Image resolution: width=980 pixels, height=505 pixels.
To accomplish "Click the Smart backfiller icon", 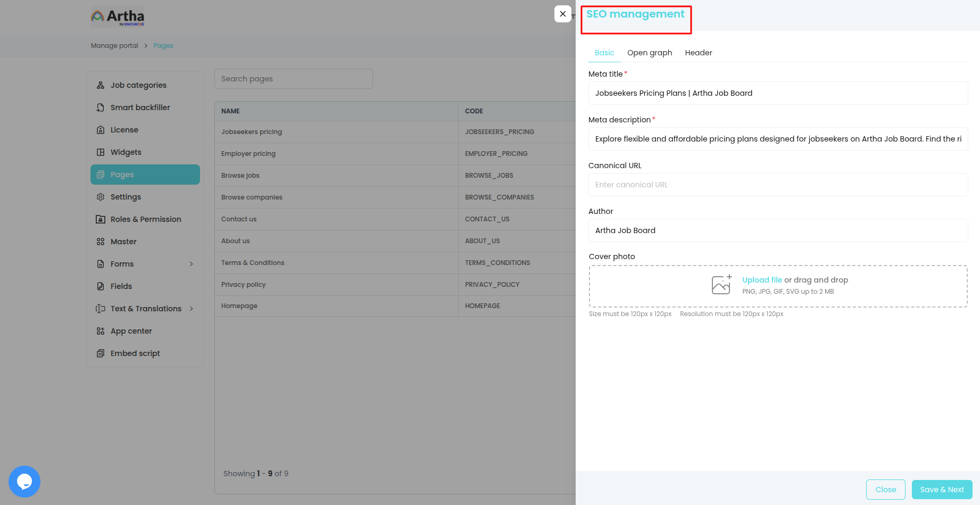I will tap(101, 107).
